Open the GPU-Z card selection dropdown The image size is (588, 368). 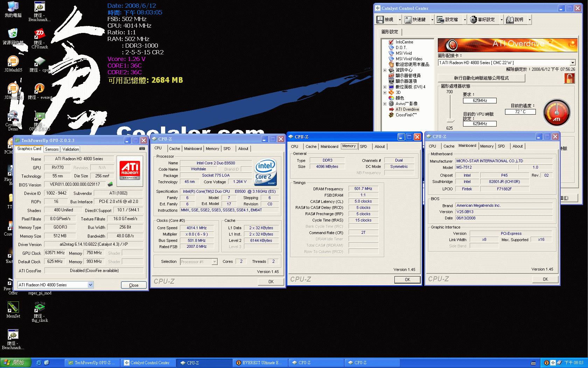tap(90, 285)
